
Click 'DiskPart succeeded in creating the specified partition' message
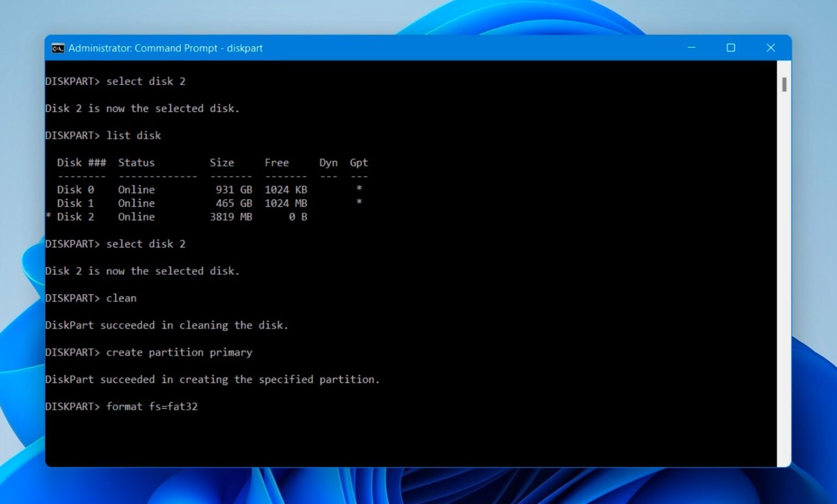click(212, 380)
